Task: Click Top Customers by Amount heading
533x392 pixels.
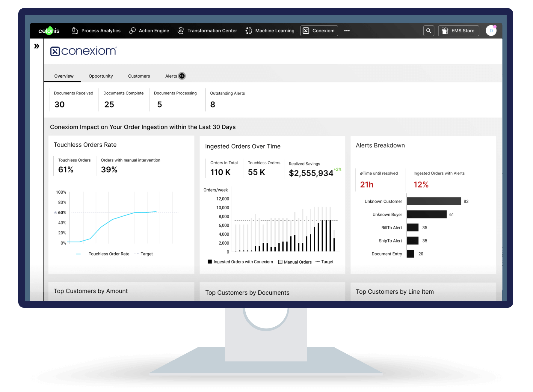Action: pyautogui.click(x=91, y=291)
